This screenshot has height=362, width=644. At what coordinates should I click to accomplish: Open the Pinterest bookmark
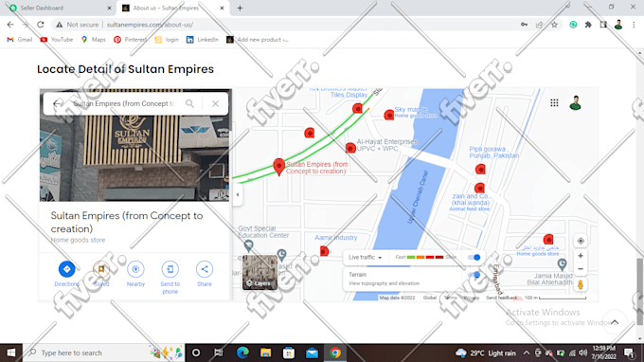(x=130, y=40)
